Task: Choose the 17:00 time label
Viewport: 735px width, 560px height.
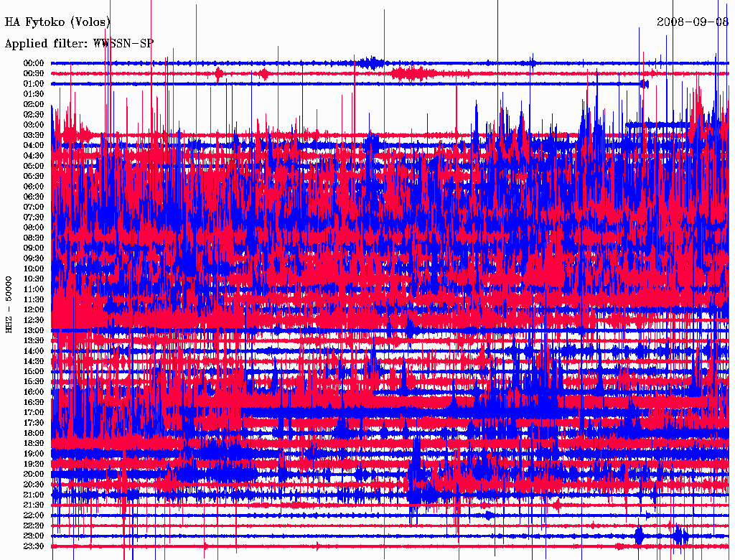Action: [34, 413]
